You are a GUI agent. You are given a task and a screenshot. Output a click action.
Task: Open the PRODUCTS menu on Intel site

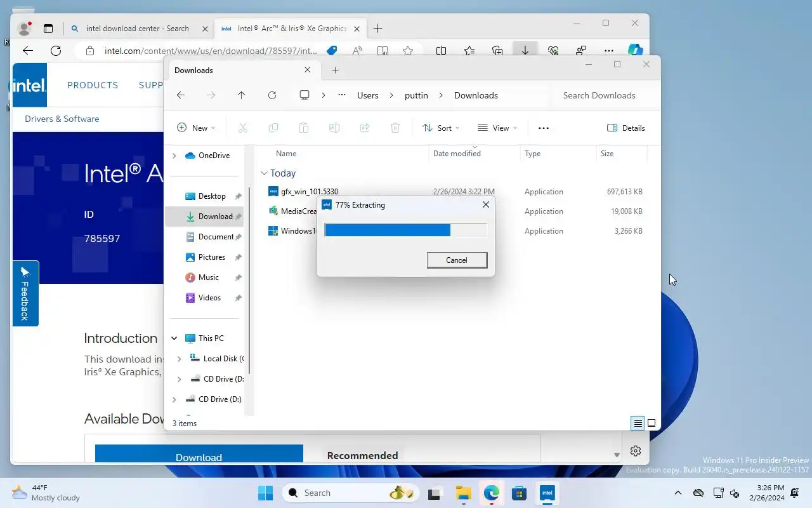pyautogui.click(x=93, y=85)
